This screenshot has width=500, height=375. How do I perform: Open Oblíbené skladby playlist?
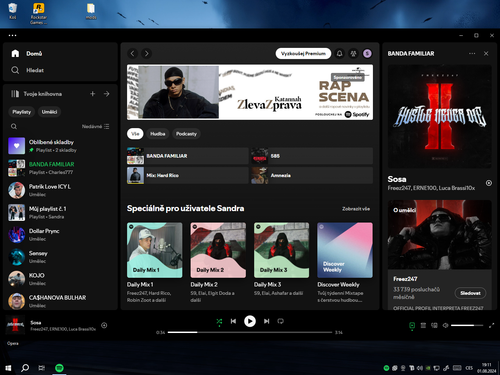tap(60, 146)
